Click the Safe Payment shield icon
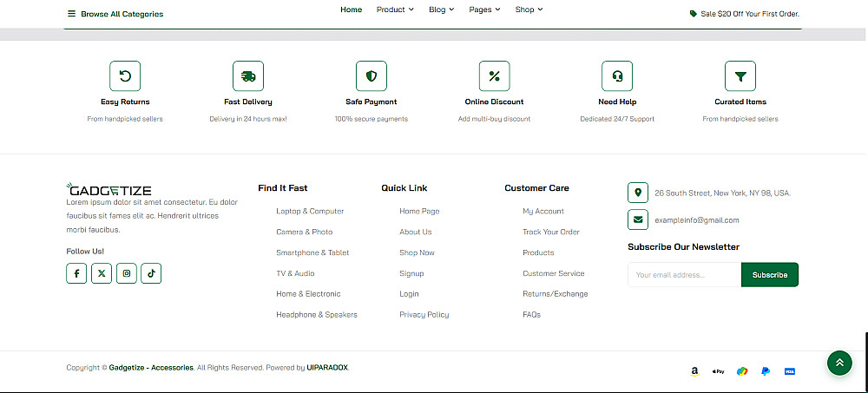 (x=372, y=75)
